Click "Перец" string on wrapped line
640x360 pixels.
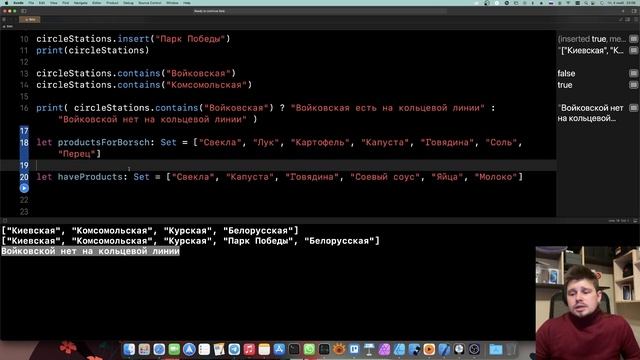click(77, 154)
